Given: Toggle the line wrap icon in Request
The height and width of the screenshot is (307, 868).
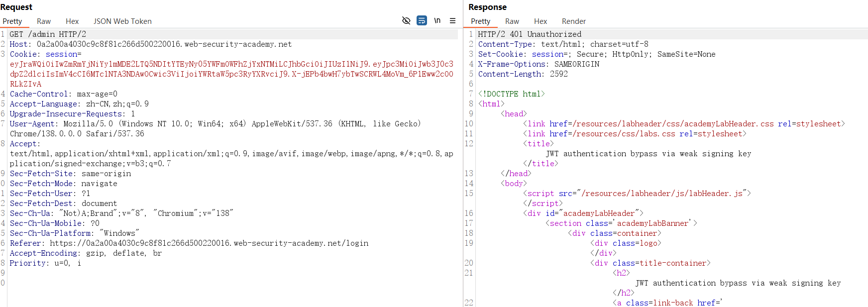Looking at the screenshot, I should tap(422, 21).
